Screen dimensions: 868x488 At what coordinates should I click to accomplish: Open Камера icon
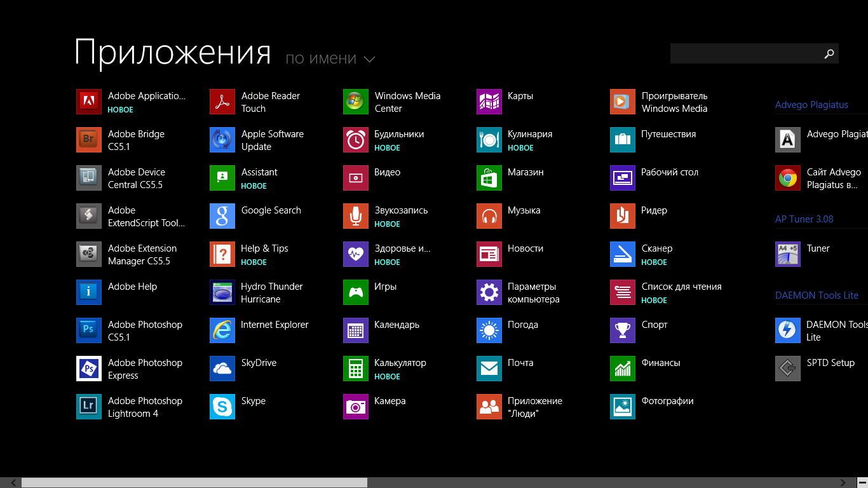coord(356,407)
